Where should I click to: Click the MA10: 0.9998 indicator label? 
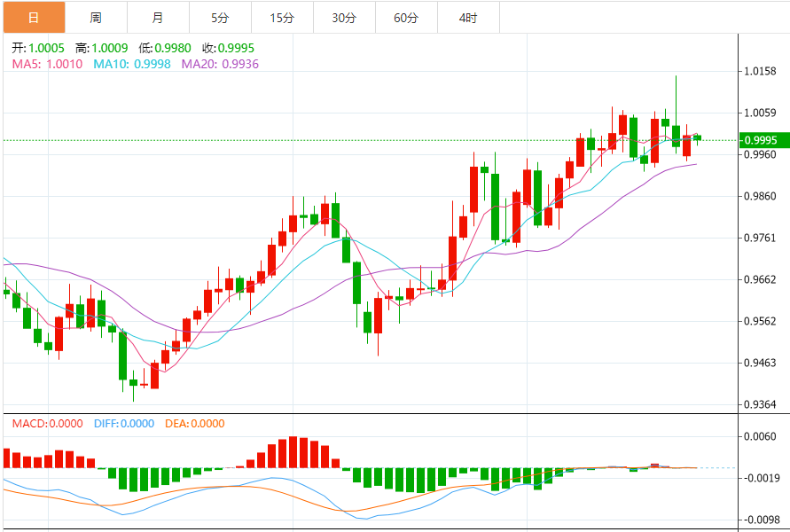[132, 64]
